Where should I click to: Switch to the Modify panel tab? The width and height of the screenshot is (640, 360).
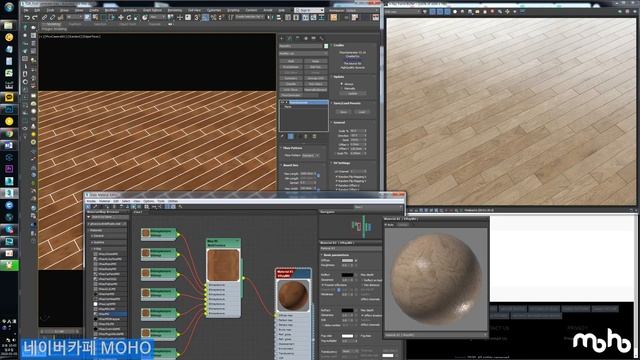click(290, 38)
